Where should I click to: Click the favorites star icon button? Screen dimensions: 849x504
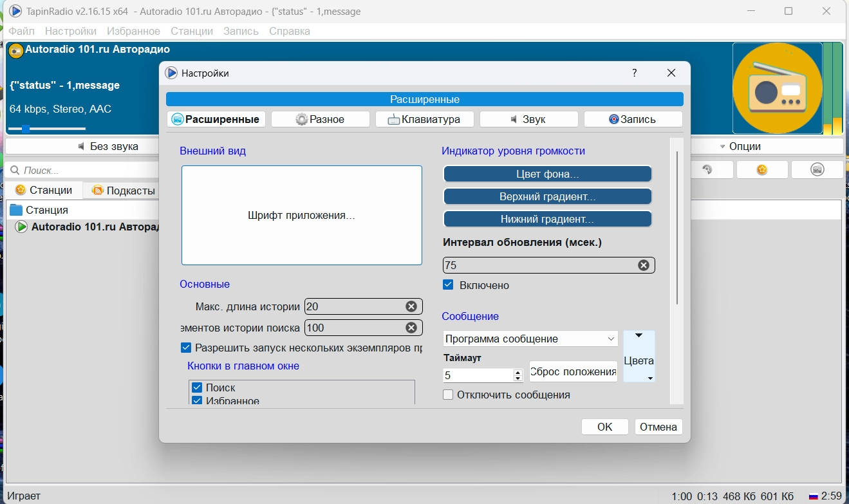click(762, 170)
